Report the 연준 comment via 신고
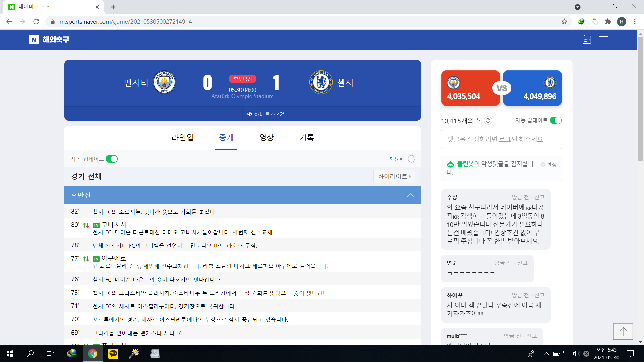 click(x=522, y=263)
